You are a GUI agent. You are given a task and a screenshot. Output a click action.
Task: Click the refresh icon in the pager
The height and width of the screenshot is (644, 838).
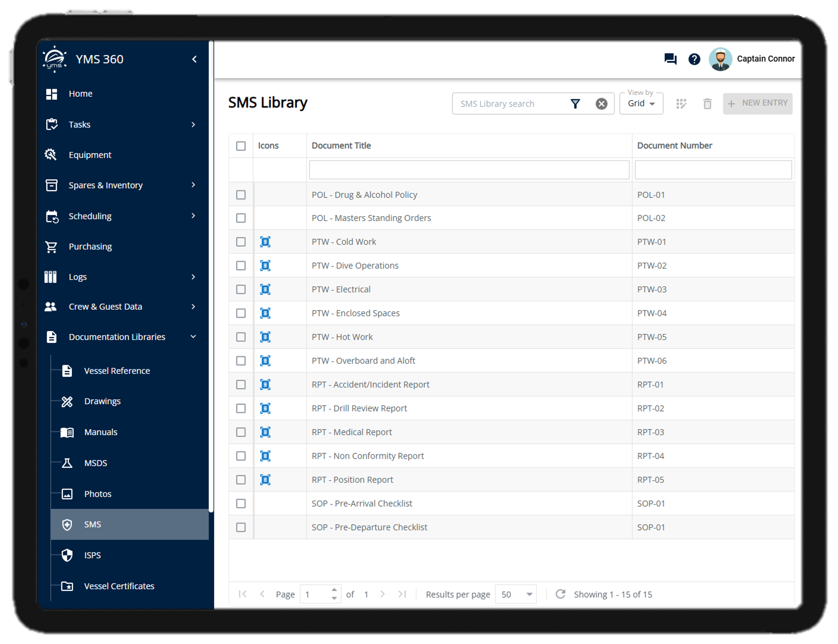560,594
